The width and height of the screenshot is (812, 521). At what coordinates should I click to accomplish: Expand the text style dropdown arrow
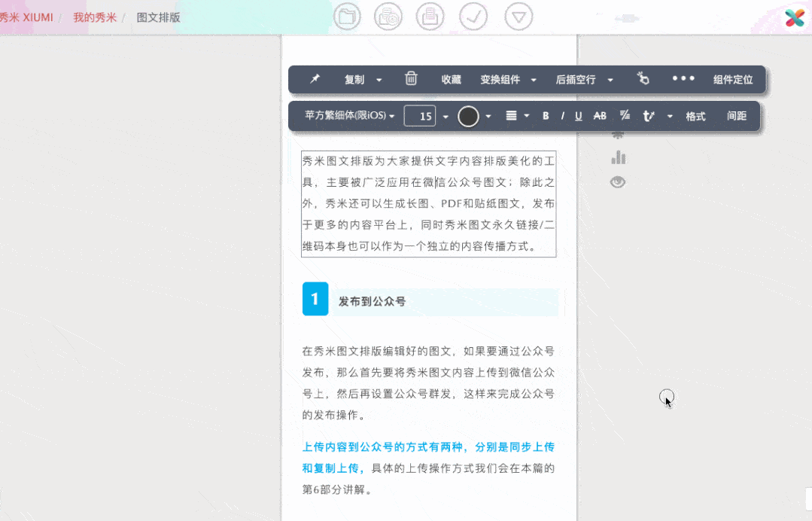(x=670, y=117)
